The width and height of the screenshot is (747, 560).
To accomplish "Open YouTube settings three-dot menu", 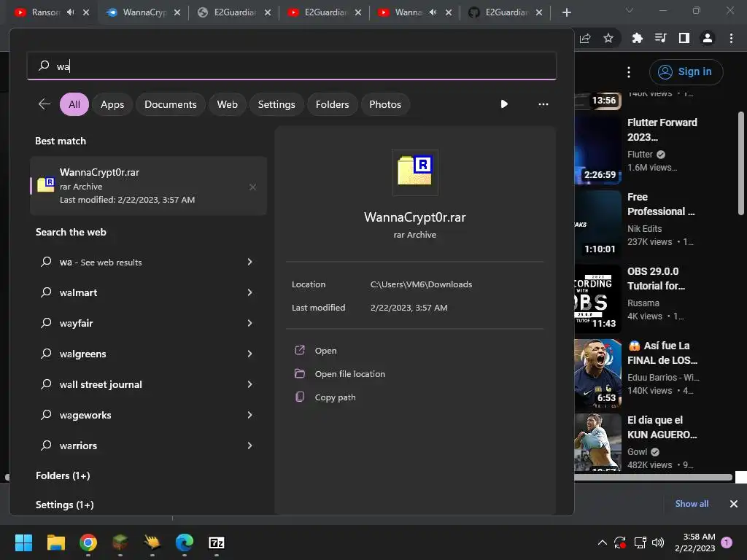I will (x=629, y=72).
